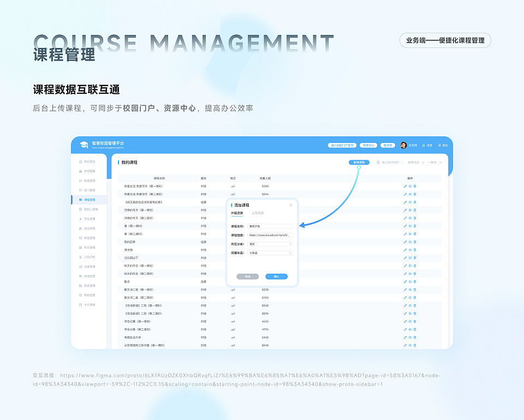This screenshot has height=420, width=524.
Task: Switch to the 外链资源 tab
Action: pos(237,213)
